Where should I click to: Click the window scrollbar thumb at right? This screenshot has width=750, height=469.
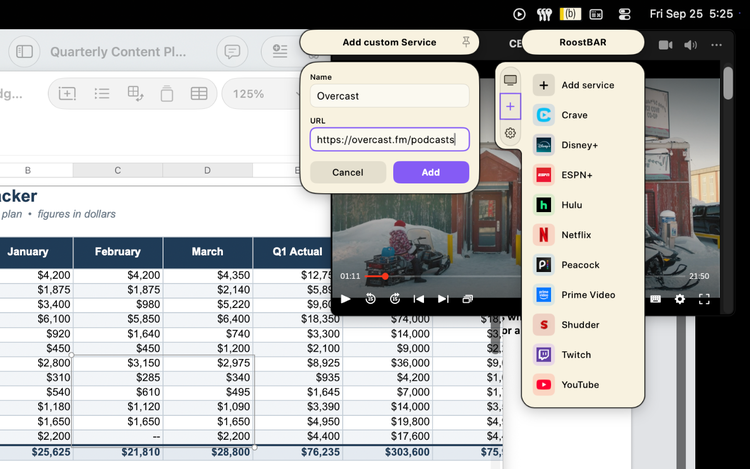click(728, 83)
